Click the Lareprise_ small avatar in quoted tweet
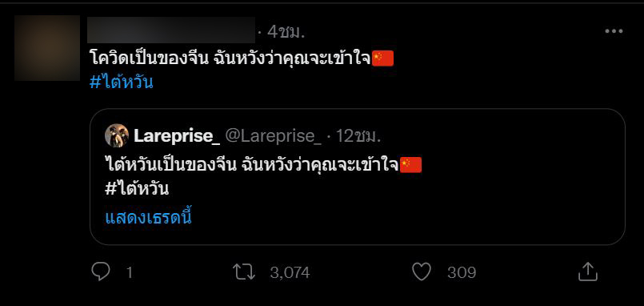 [117, 135]
